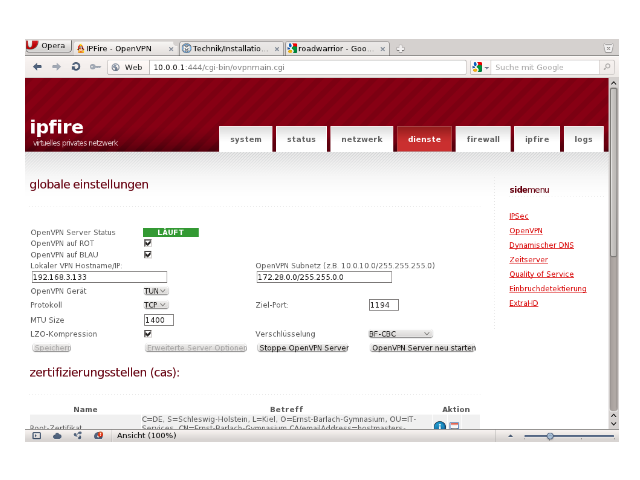This screenshot has height=480, width=640.
Task: Click the Opera Unite share icon
Action: click(78, 436)
